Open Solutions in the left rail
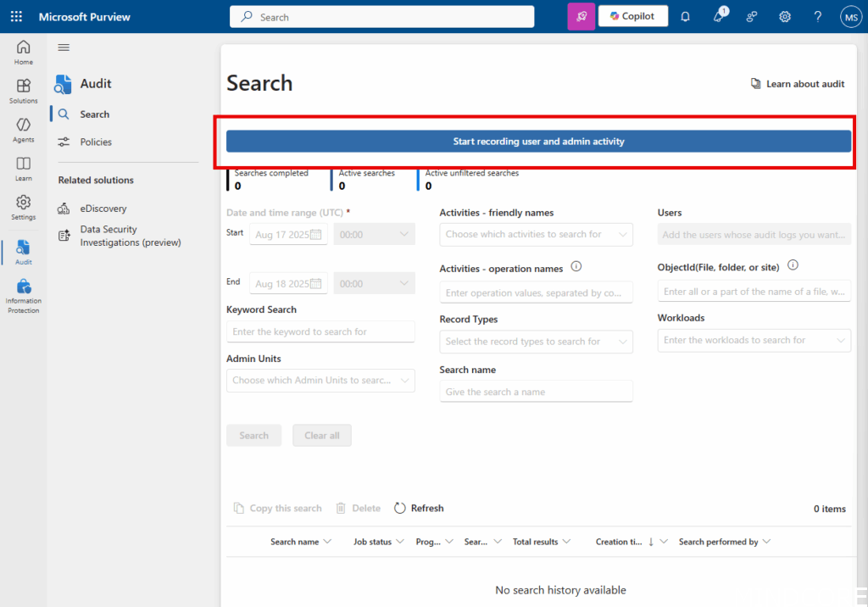 (x=24, y=91)
